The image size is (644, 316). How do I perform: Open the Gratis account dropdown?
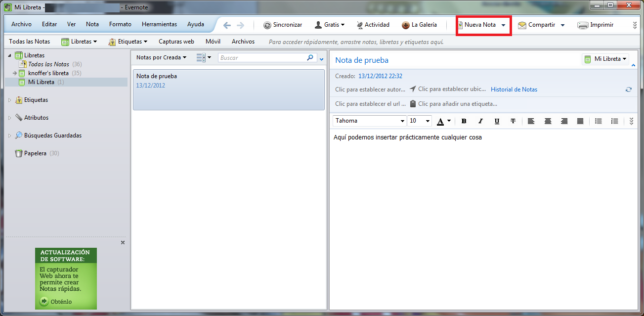point(330,25)
